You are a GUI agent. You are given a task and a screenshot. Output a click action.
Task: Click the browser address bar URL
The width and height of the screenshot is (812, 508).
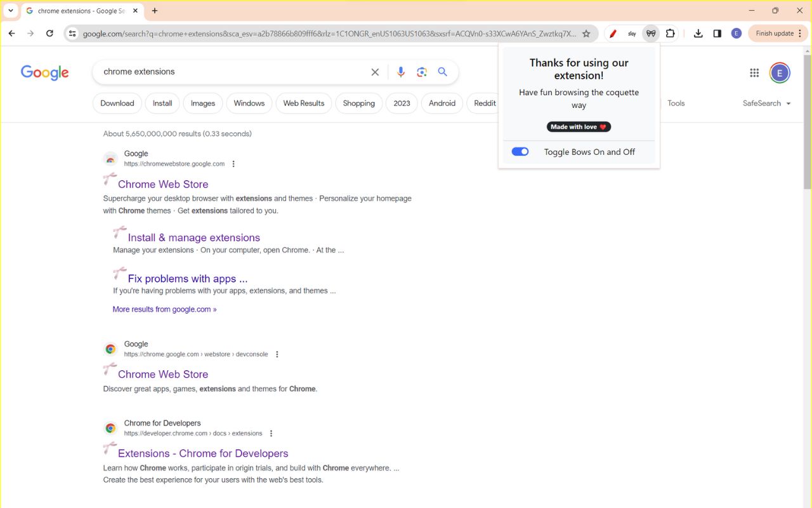pyautogui.click(x=330, y=34)
